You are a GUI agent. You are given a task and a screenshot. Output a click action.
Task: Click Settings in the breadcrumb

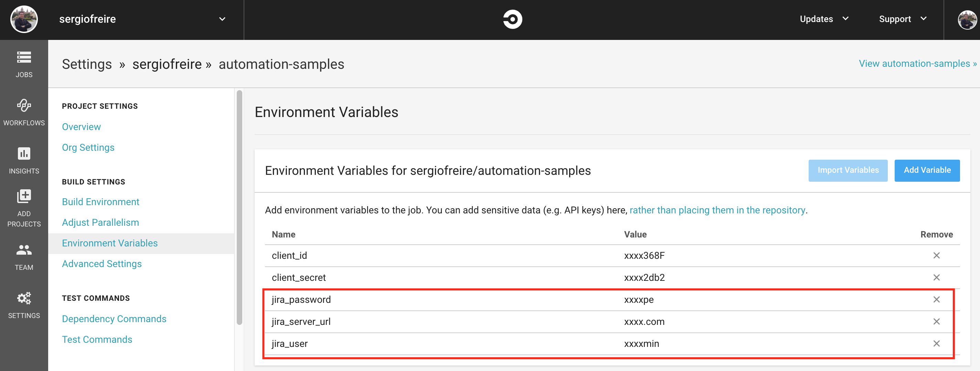tap(87, 64)
